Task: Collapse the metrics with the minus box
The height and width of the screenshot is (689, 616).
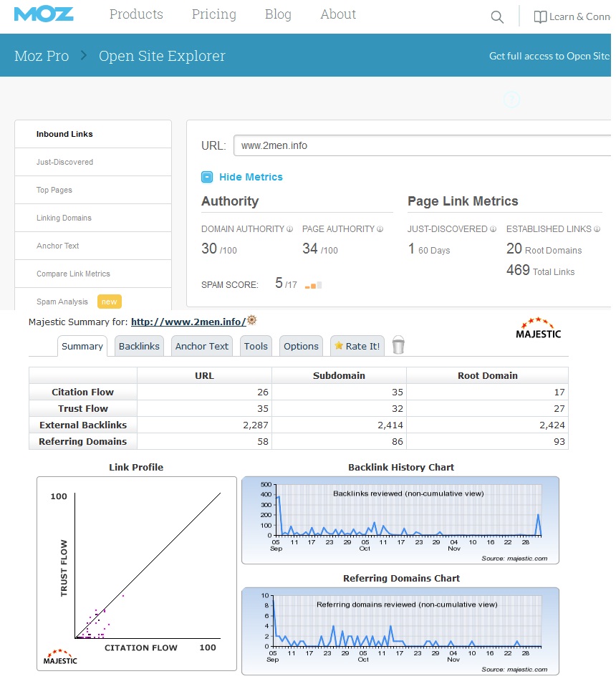Action: click(x=207, y=177)
